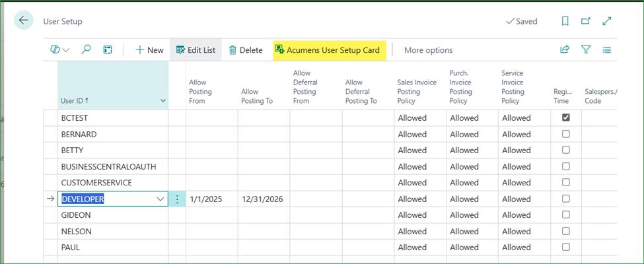Select the NELSON user ID cell

pos(113,231)
